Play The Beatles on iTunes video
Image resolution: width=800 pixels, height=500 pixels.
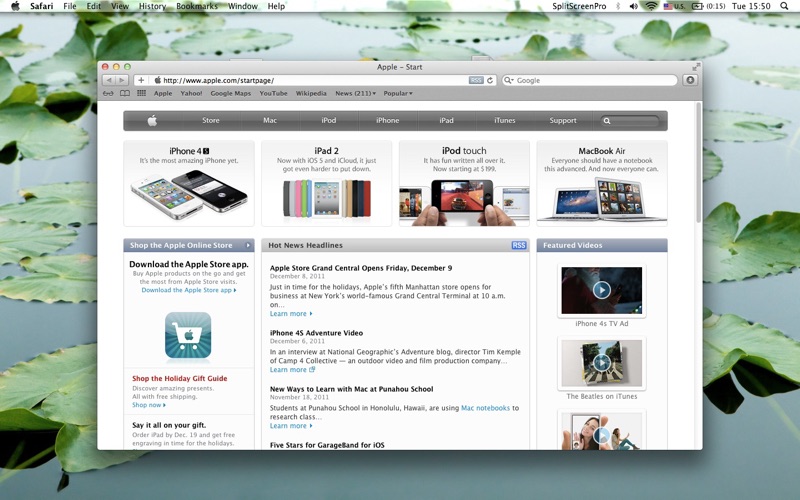602,363
